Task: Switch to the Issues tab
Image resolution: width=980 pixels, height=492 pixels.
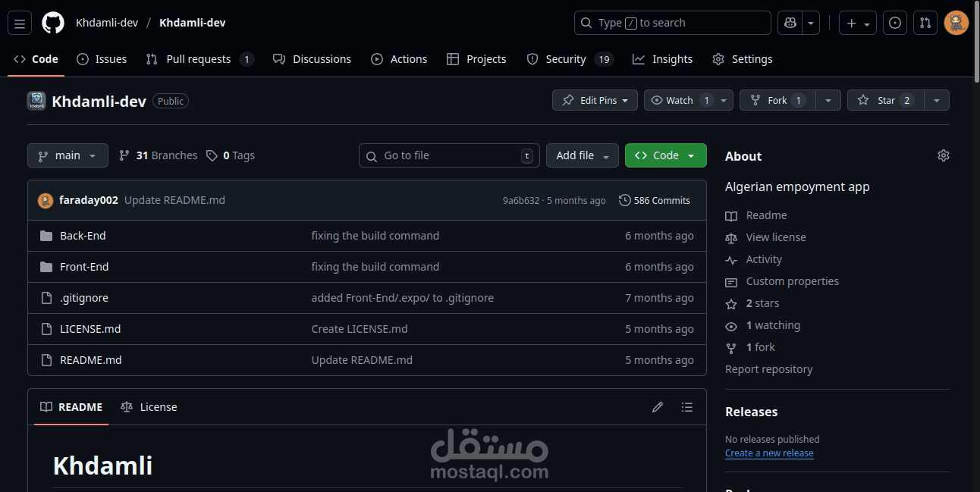Action: point(102,59)
